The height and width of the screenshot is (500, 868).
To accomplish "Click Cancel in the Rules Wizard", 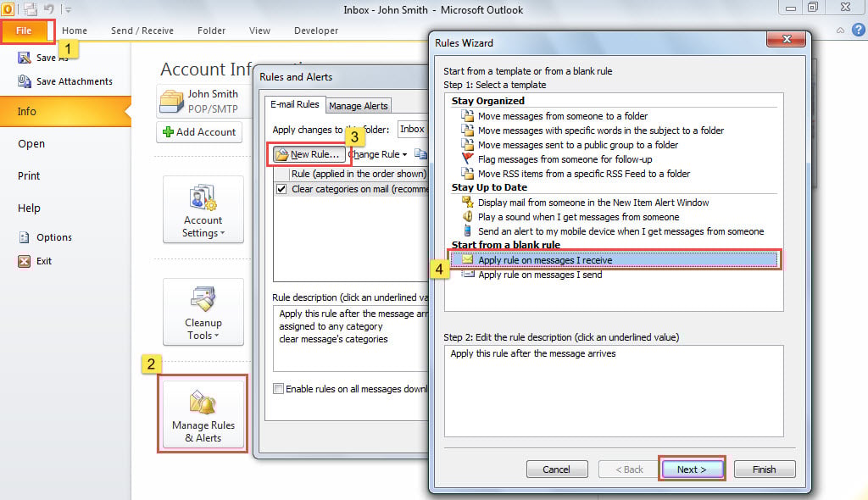I will coord(556,469).
